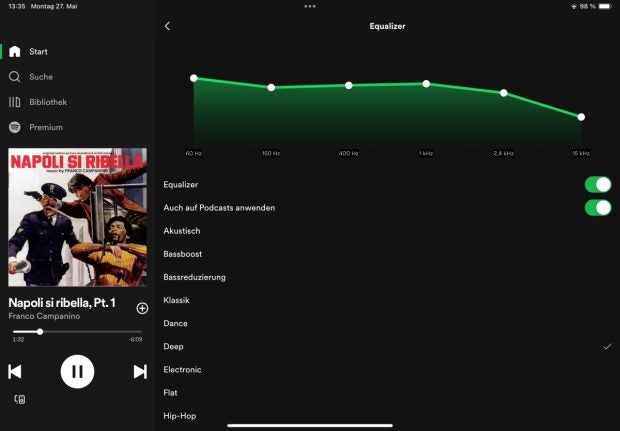The width and height of the screenshot is (620, 431).
Task: Choose the Klassik equalizer preset
Action: pos(177,300)
